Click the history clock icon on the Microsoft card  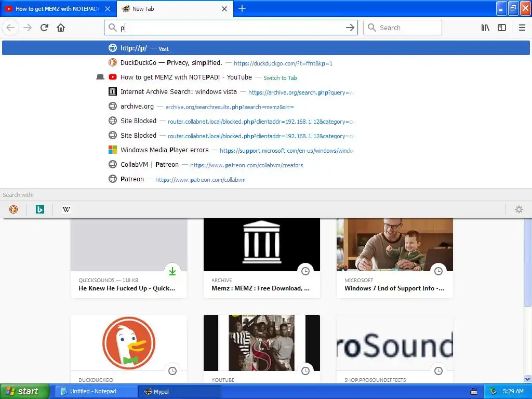point(438,271)
